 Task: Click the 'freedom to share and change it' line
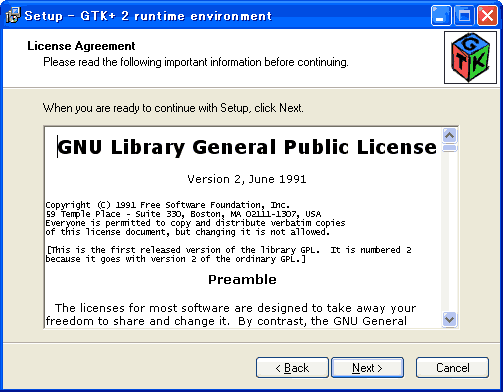point(226,321)
